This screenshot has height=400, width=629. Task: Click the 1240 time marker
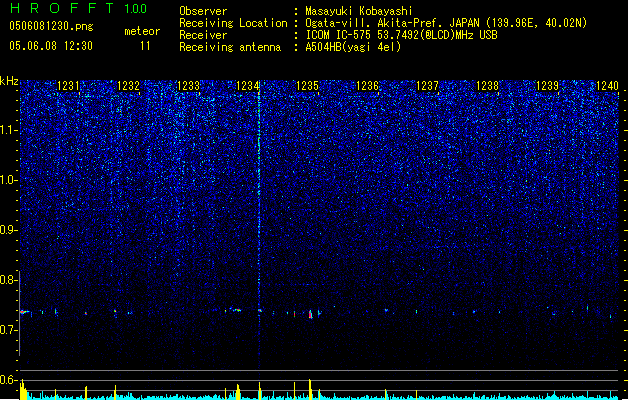pyautogui.click(x=607, y=86)
